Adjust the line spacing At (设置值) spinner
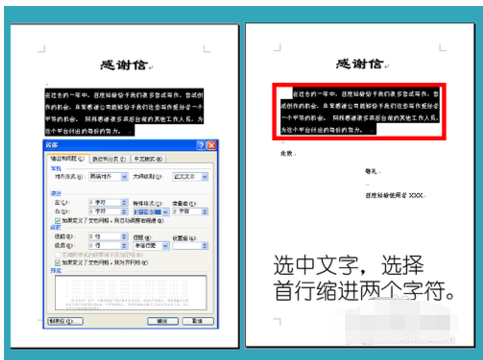Image resolution: width=483 pixels, height=360 pixels. coord(205,246)
